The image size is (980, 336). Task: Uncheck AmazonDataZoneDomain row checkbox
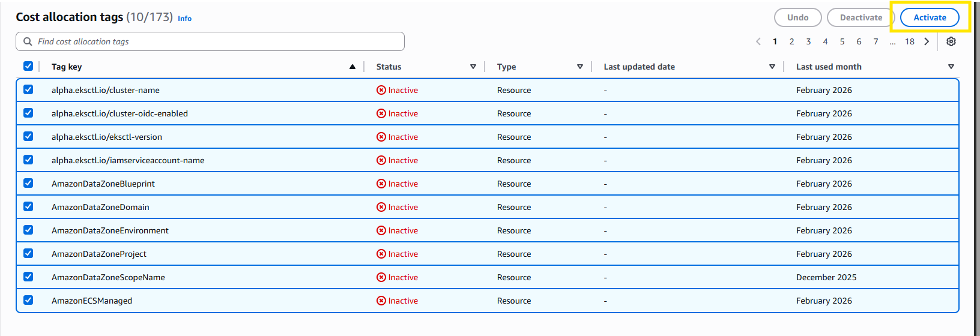tap(28, 206)
